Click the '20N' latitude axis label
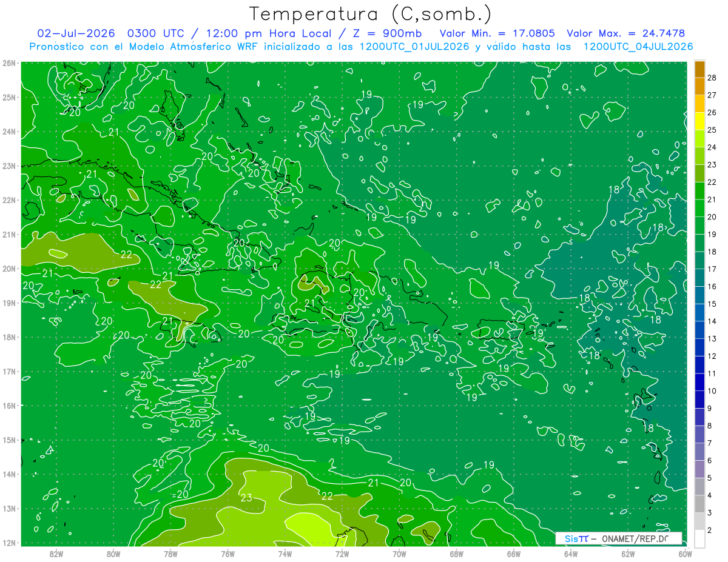Screen dimensions: 728x562 tap(9, 269)
